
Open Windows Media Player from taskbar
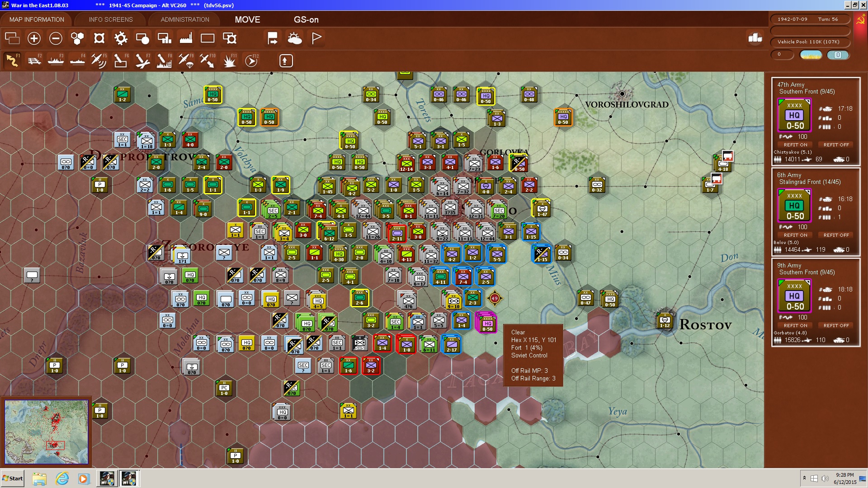click(x=84, y=479)
